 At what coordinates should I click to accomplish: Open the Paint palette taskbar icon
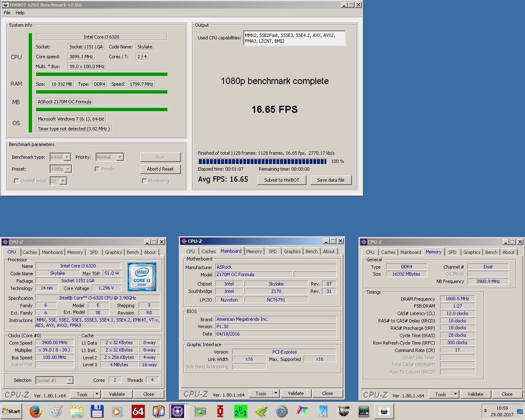56,411
